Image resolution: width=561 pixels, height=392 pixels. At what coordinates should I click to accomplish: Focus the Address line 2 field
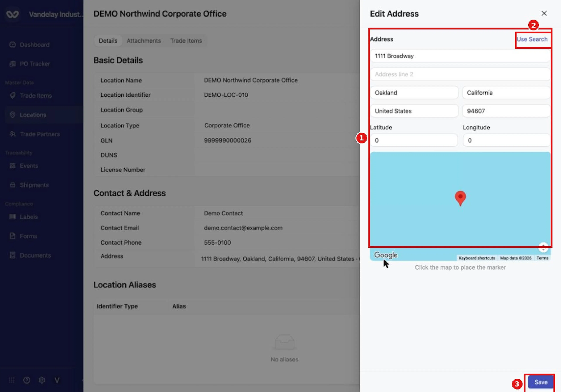[x=460, y=74]
